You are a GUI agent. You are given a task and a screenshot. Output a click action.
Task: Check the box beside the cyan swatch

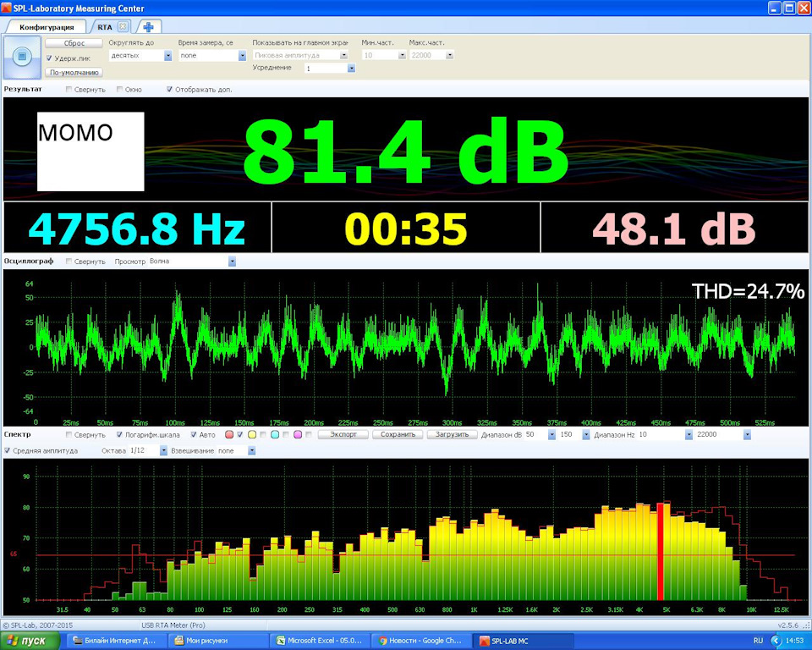[x=286, y=434]
